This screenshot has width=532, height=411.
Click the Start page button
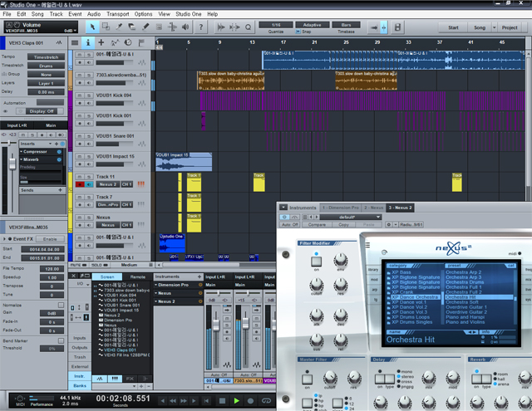453,27
